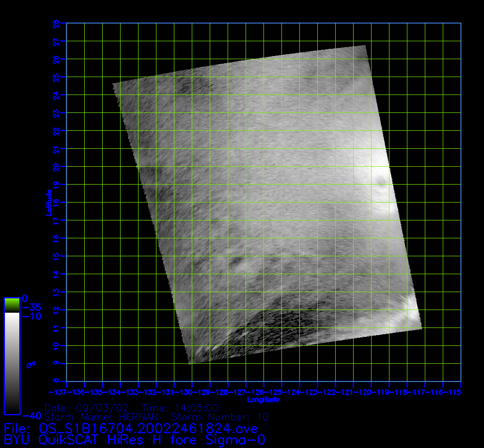Click the 0 label atop the color bar

pyautogui.click(x=25, y=298)
